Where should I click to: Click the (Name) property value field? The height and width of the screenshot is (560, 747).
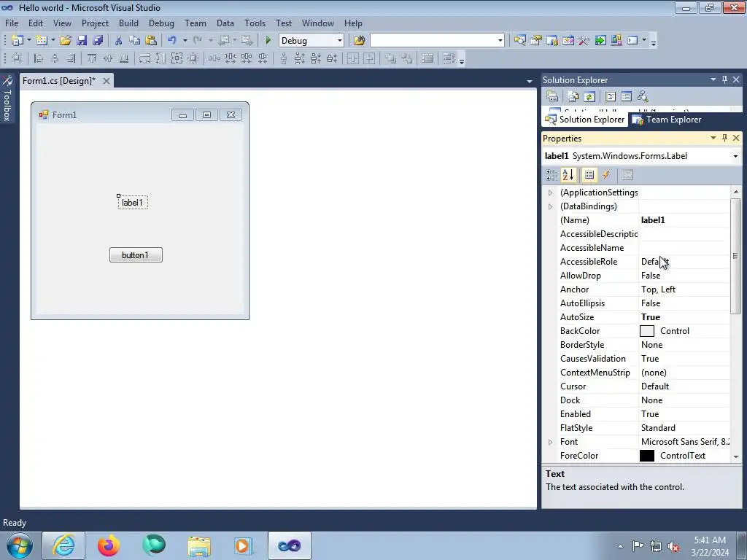pos(684,220)
